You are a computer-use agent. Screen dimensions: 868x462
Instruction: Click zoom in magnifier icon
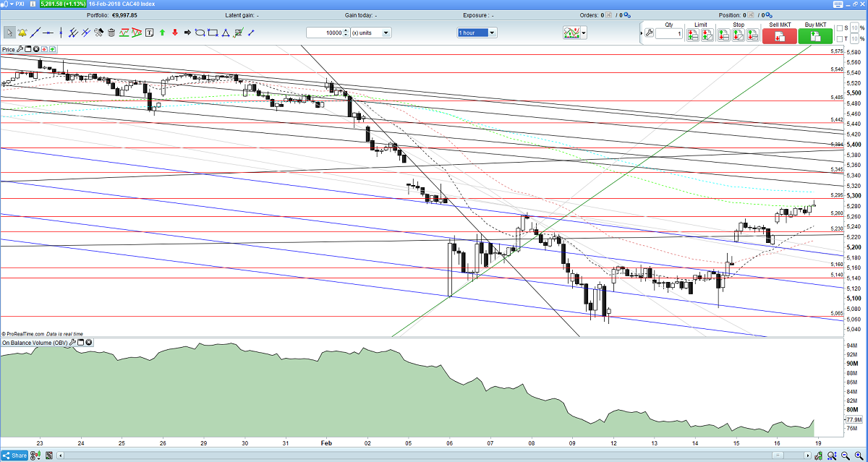859,456
